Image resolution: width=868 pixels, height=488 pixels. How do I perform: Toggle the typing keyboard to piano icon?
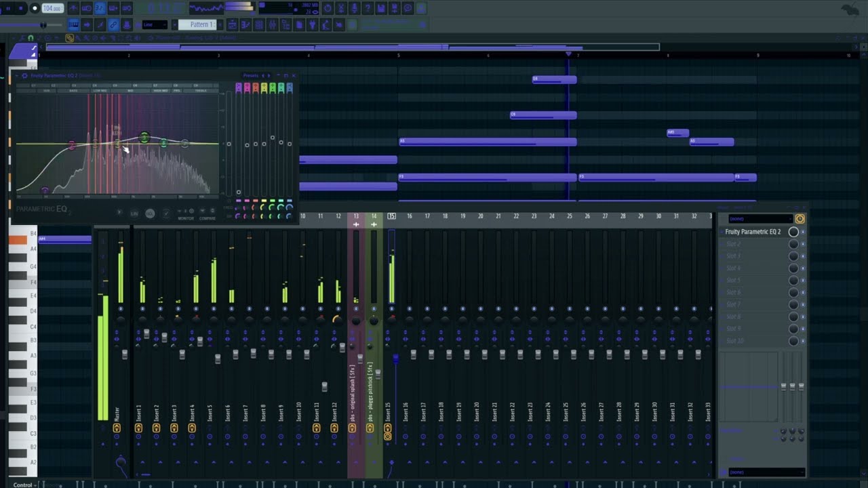(73, 24)
